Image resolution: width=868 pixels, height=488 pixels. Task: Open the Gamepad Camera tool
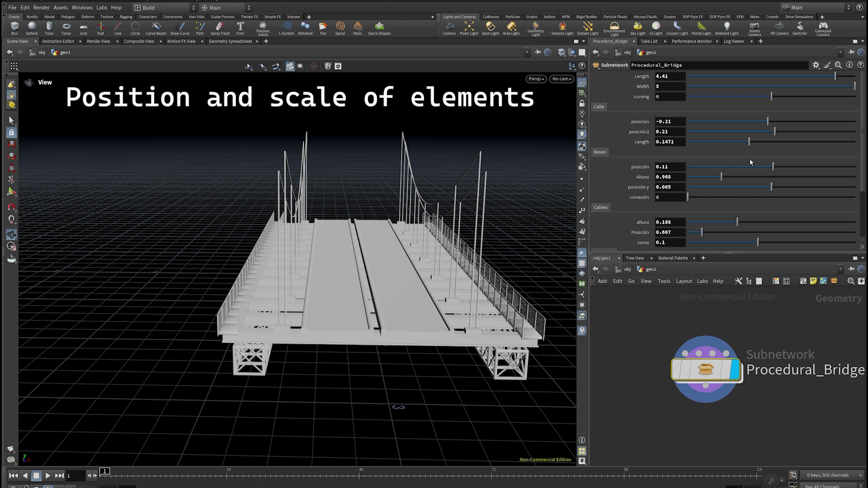coord(823,29)
